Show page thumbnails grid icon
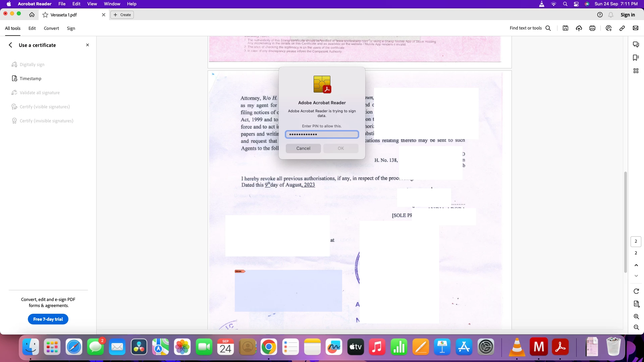Screen dimensions: 644x362 coord(636,71)
